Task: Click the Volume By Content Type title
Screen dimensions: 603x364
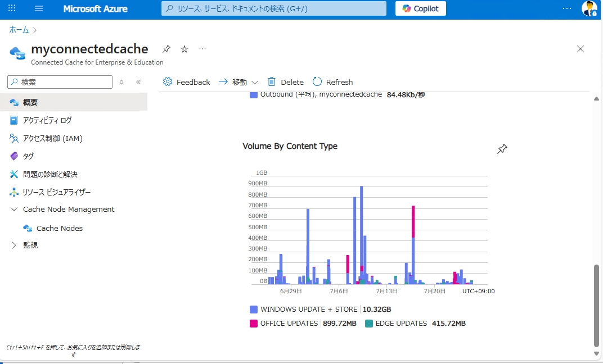Action: tap(290, 146)
